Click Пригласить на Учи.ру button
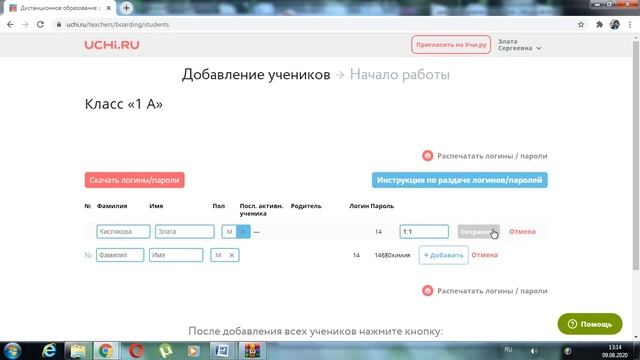 point(451,44)
